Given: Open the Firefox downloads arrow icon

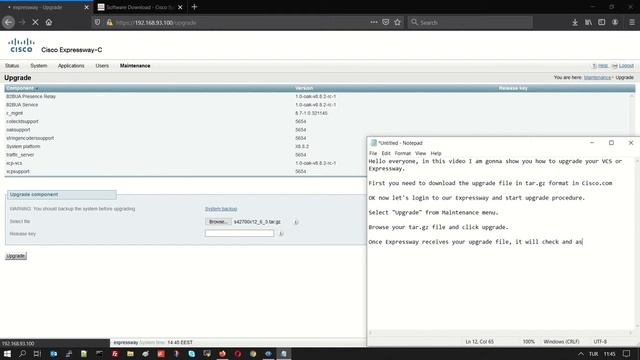Looking at the screenshot, I should (x=575, y=22).
